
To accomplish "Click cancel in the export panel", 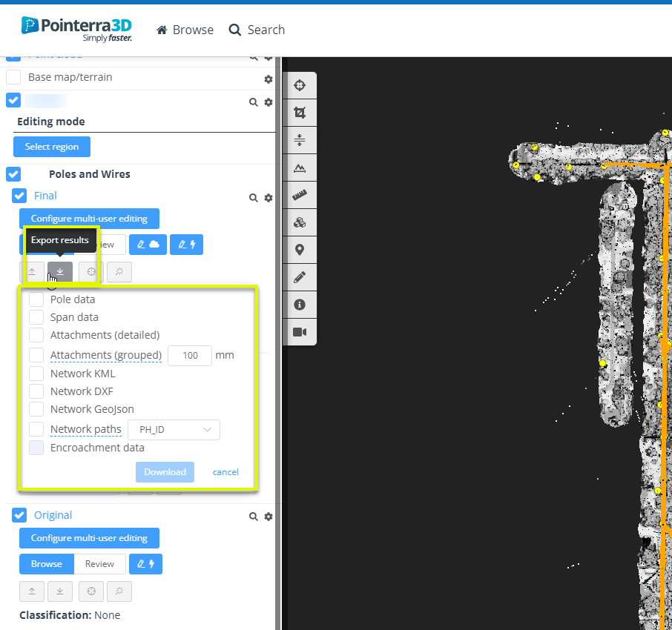I will point(225,472).
